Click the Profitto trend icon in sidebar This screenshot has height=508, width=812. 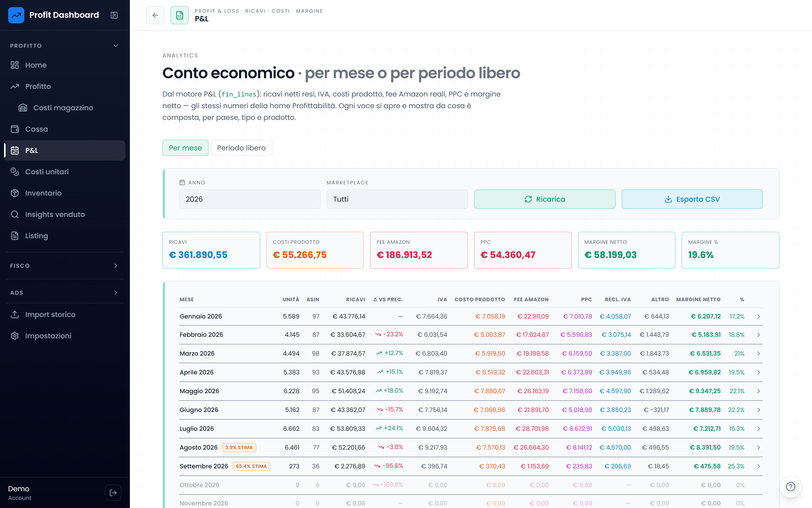tap(14, 86)
